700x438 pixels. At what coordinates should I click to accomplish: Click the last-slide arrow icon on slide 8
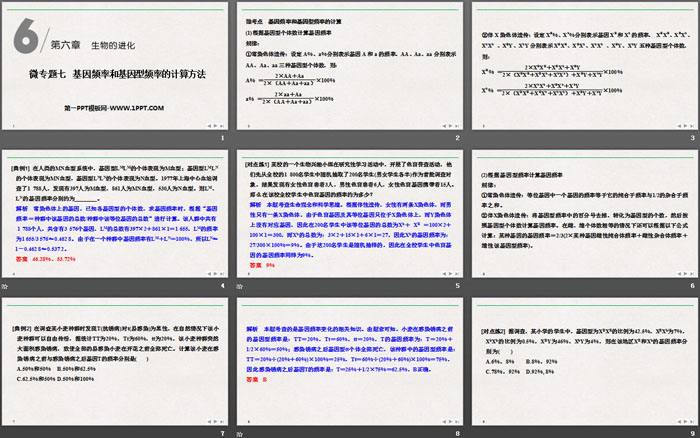(x=457, y=421)
